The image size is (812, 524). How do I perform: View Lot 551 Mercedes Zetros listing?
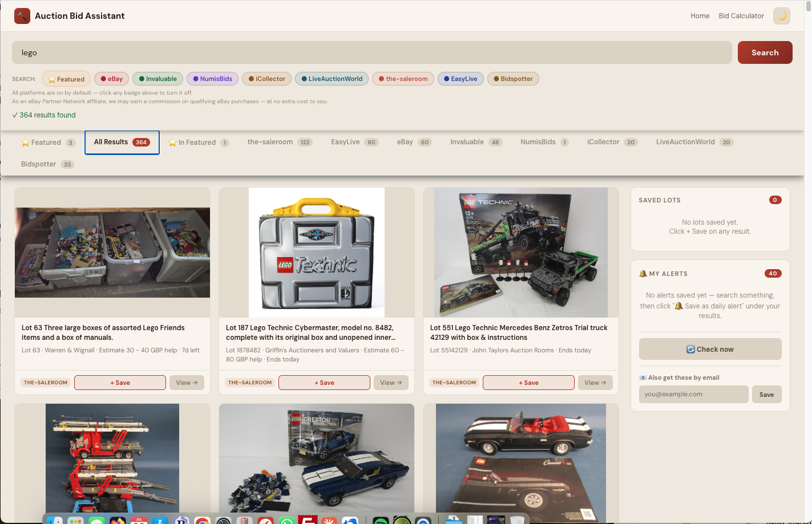coord(595,383)
